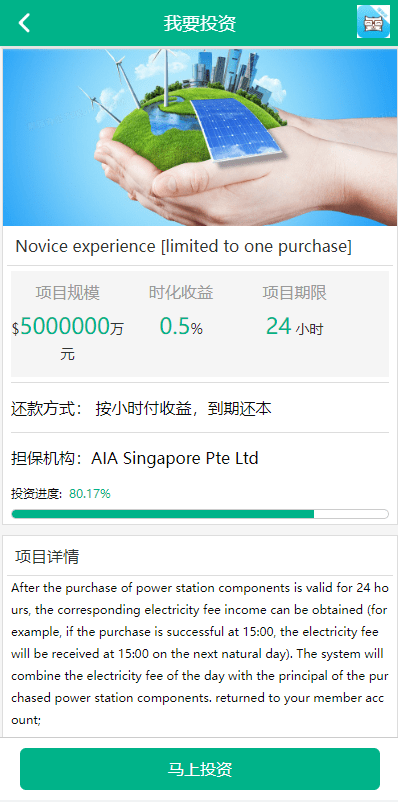The image size is (398, 802).
Task: Click the 项目期限 column label
Action: pos(295,293)
